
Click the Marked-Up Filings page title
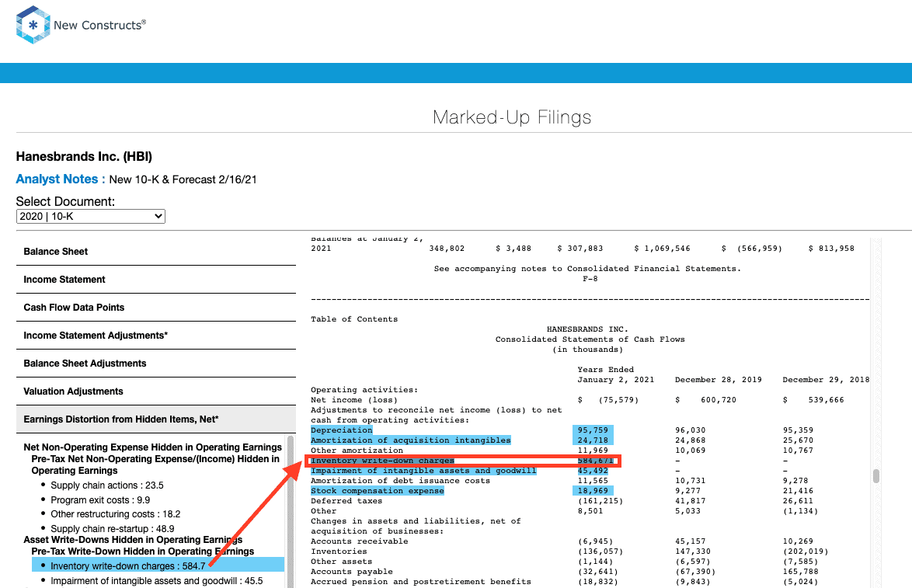512,117
